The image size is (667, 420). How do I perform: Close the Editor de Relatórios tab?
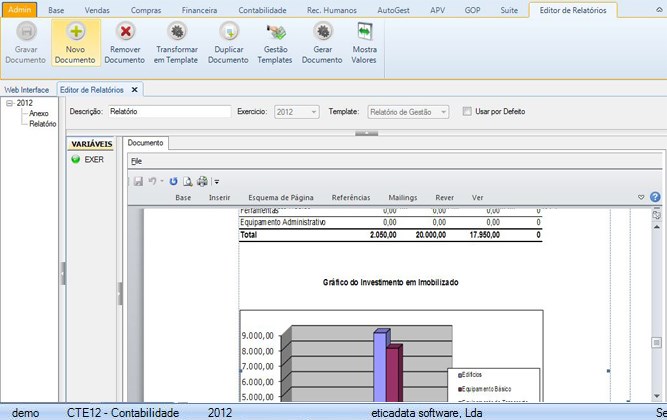(x=135, y=89)
